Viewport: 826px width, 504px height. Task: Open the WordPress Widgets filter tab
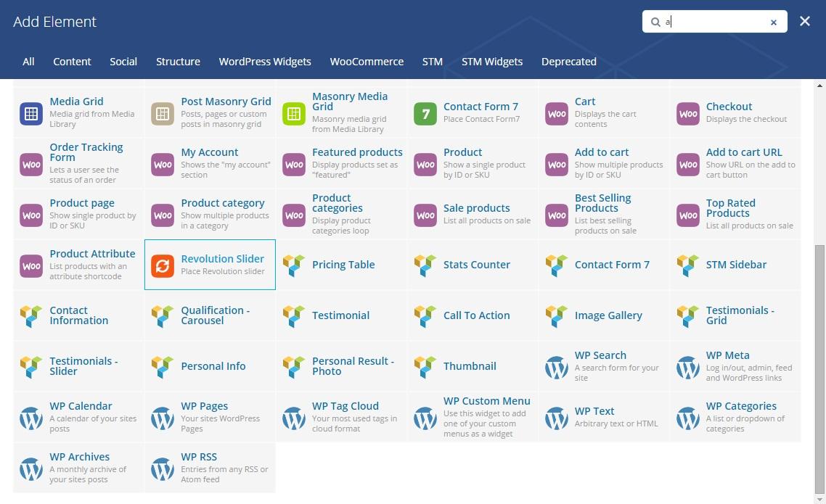click(265, 62)
